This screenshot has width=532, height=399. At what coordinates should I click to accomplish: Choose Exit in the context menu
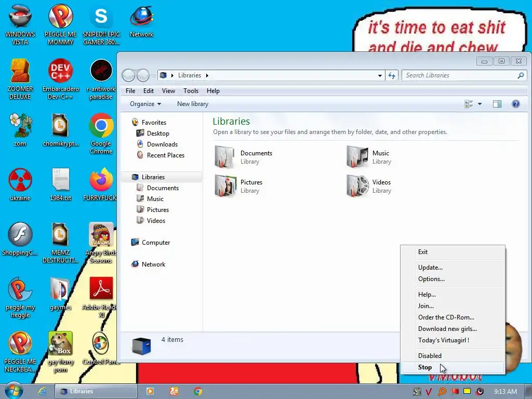click(453, 252)
